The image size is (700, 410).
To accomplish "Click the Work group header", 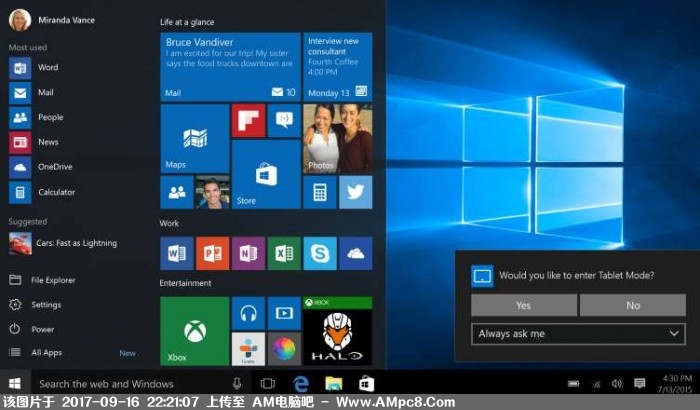I will [x=169, y=223].
